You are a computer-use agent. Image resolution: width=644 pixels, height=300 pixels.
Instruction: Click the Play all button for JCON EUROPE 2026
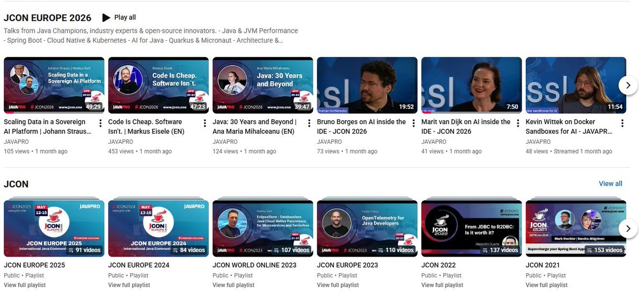click(119, 18)
